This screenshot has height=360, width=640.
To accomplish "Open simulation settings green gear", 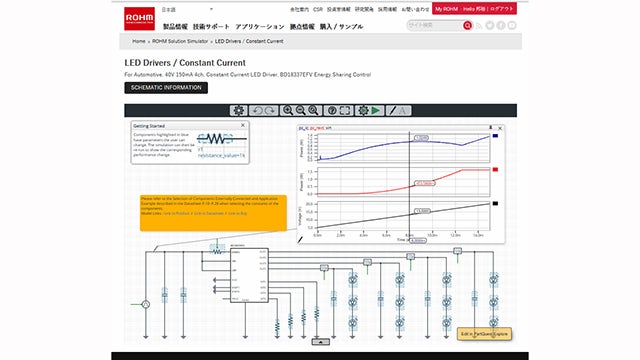I will point(363,110).
